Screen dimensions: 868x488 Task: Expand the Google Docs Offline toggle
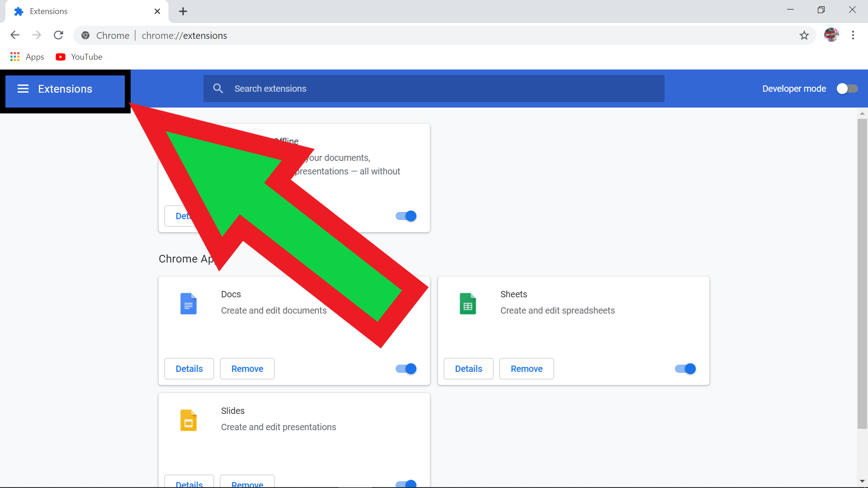[x=405, y=216]
